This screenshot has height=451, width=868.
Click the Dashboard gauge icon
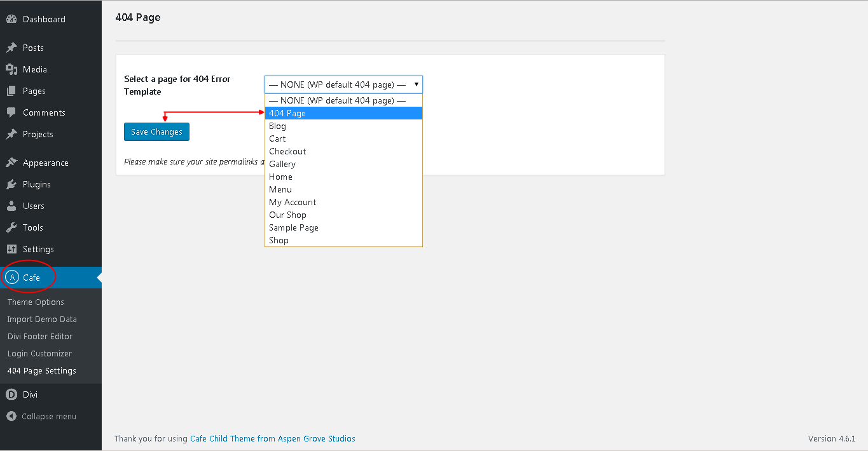click(11, 19)
